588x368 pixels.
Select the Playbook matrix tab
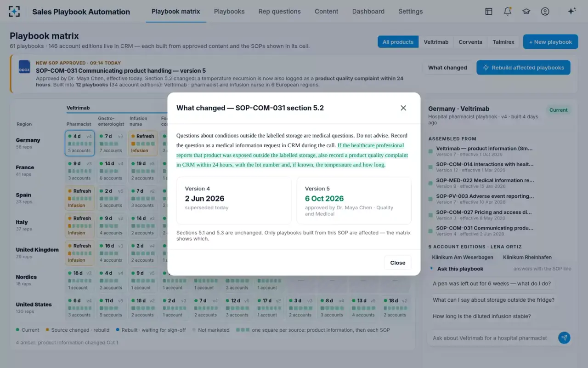pyautogui.click(x=176, y=11)
